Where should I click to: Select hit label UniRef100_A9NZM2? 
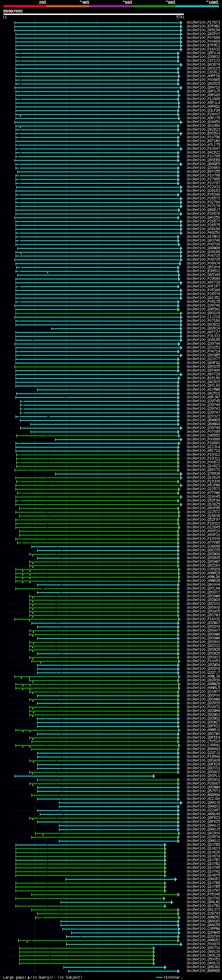point(203,917)
